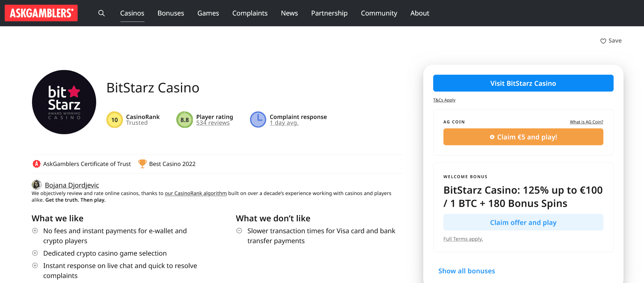The height and width of the screenshot is (283, 644).
Task: Go to Complaints section
Action: (250, 13)
